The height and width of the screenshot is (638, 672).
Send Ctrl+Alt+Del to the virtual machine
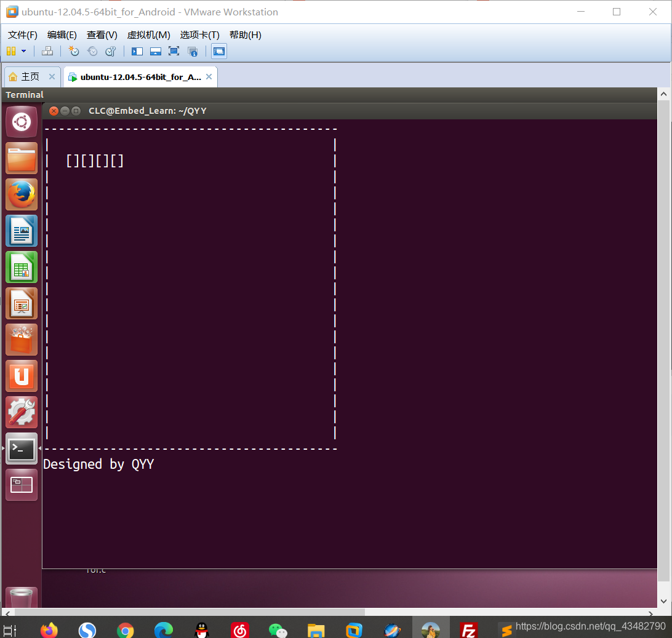(x=47, y=52)
